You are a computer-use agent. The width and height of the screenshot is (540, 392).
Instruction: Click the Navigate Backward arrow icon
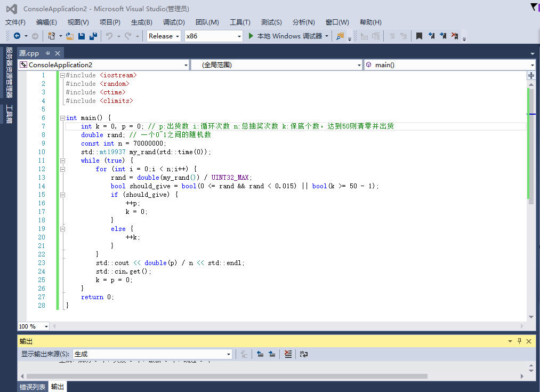click(x=17, y=36)
